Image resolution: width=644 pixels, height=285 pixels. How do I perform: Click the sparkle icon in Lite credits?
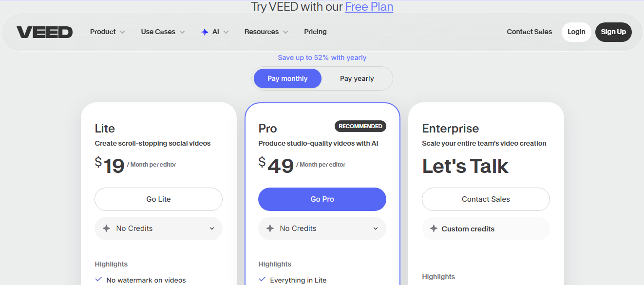pyautogui.click(x=107, y=228)
